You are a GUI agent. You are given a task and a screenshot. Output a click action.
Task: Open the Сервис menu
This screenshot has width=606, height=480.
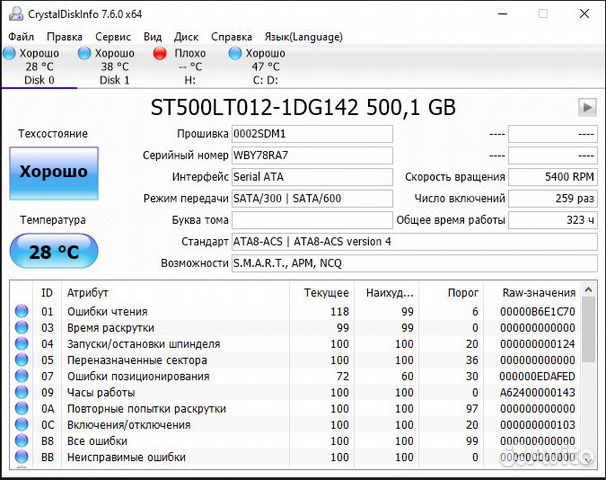(x=113, y=37)
